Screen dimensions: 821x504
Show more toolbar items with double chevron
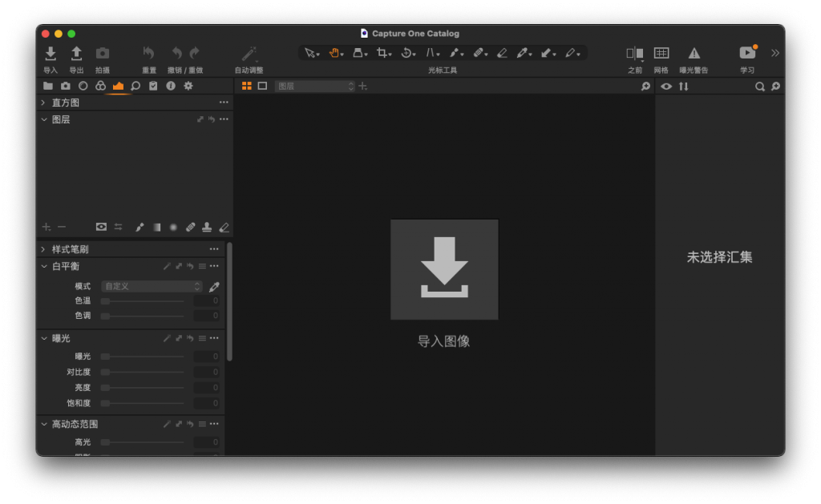[x=775, y=53]
